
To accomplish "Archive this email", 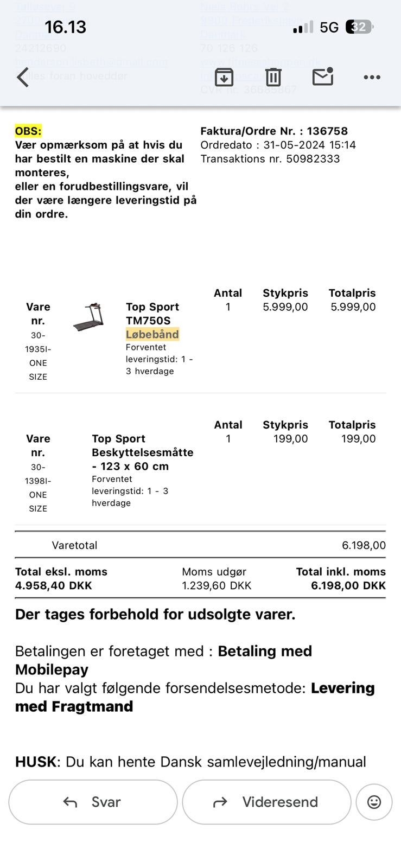I will pyautogui.click(x=224, y=77).
